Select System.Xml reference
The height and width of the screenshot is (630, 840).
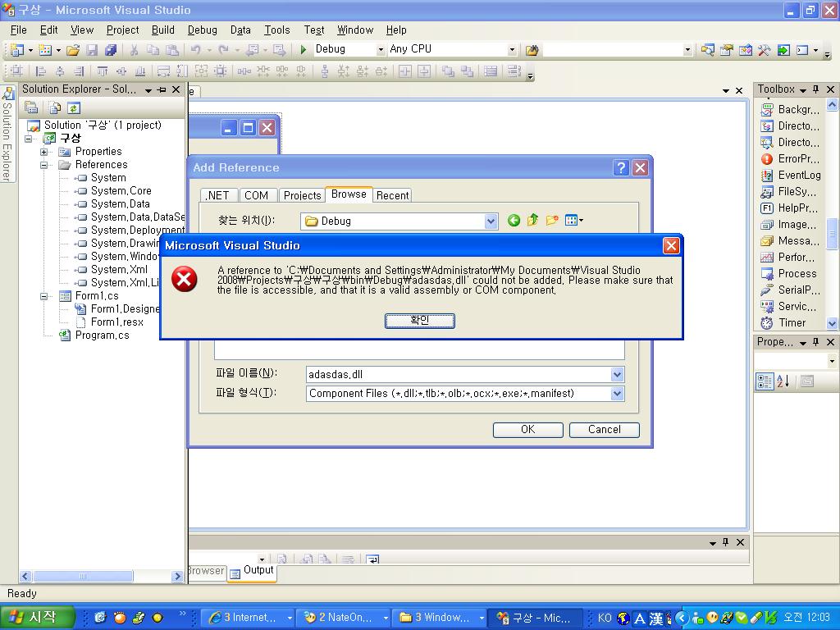pyautogui.click(x=119, y=269)
